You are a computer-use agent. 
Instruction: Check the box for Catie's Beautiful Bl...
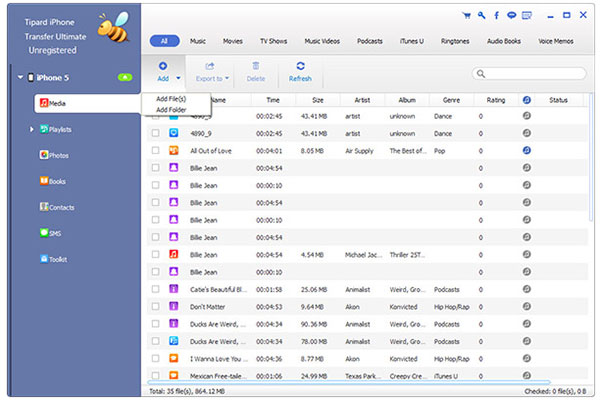(x=155, y=289)
